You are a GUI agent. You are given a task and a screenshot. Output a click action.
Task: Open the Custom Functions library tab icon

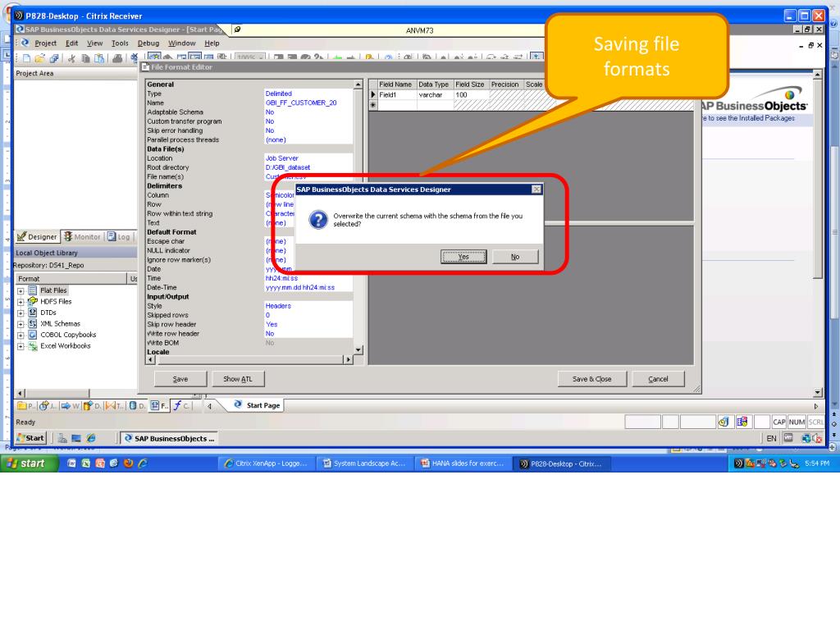(177, 405)
